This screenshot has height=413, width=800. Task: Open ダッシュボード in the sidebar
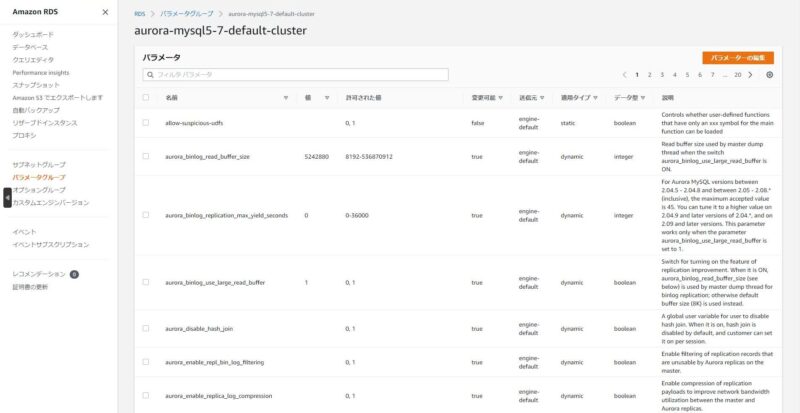(33, 34)
